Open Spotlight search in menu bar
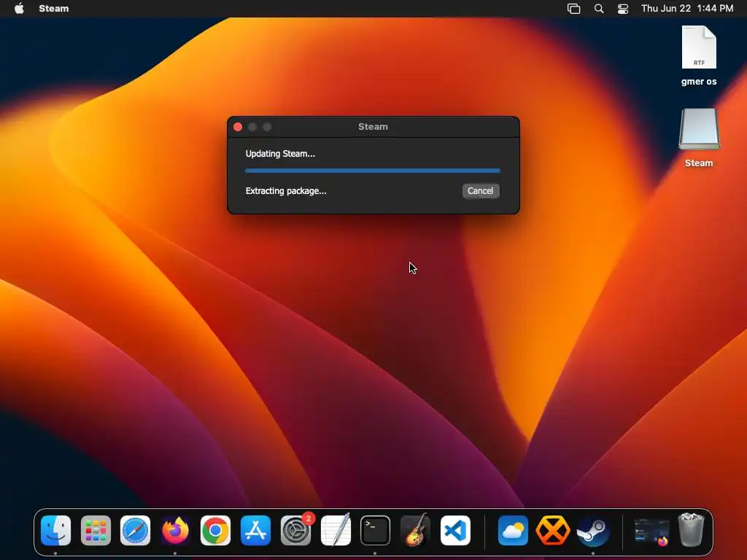Viewport: 747px width, 560px height. 599,9
